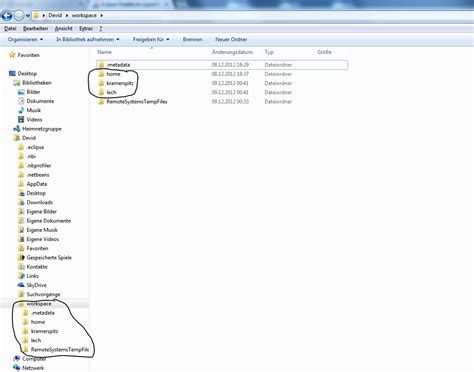Open the Videos library icon

(21, 119)
